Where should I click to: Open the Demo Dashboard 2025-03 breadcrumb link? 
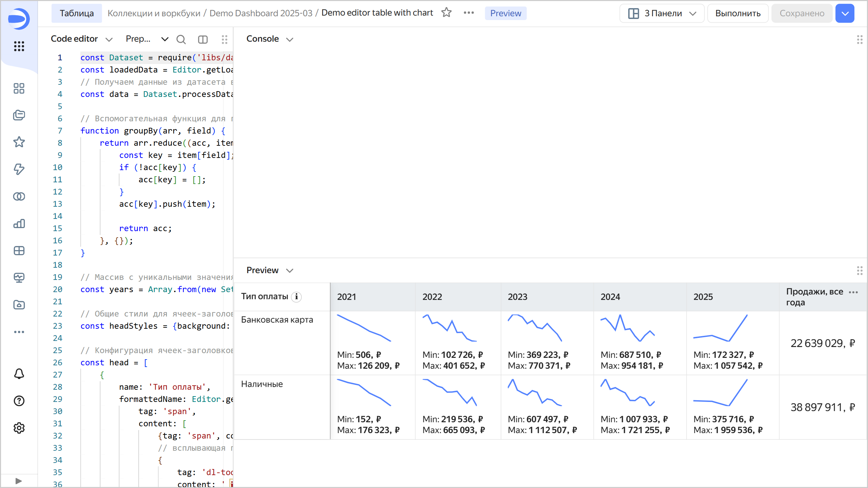[x=260, y=13]
